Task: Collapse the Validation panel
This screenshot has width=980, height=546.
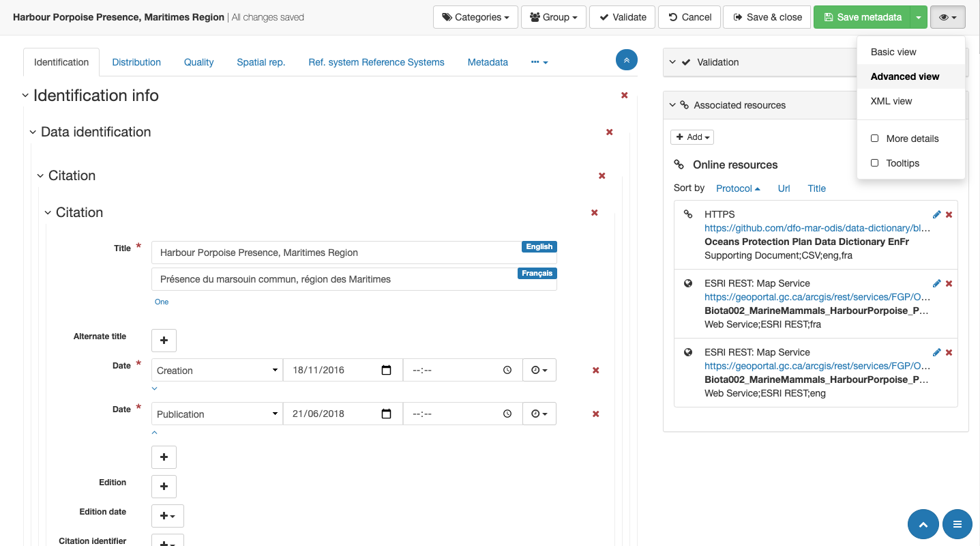Action: (673, 62)
